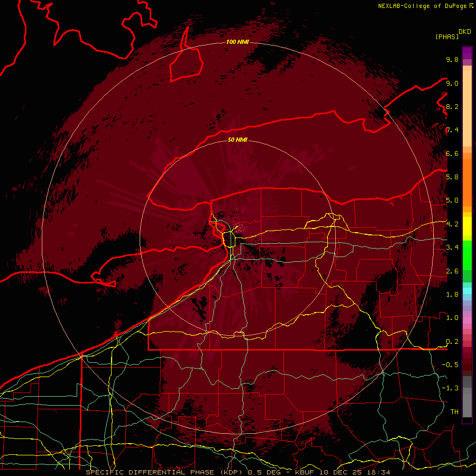Viewport: 476px width, 476px height.
Task: Click the TH threshold label on scale
Action: [x=454, y=411]
